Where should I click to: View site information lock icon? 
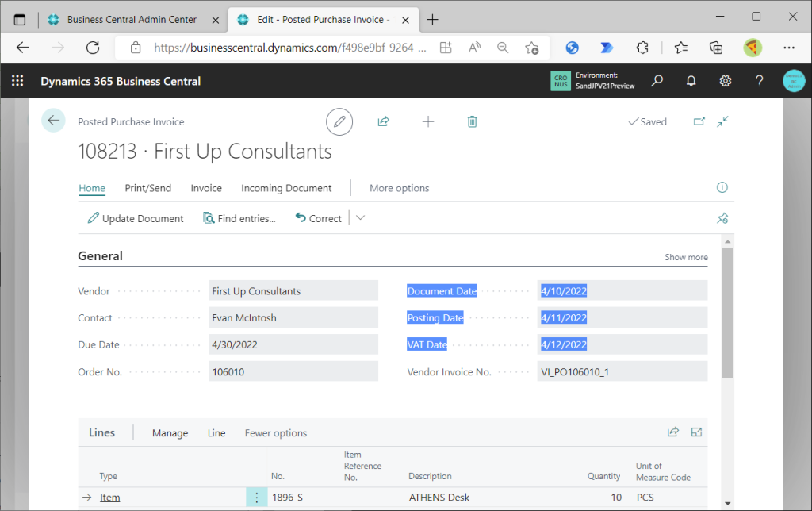136,48
